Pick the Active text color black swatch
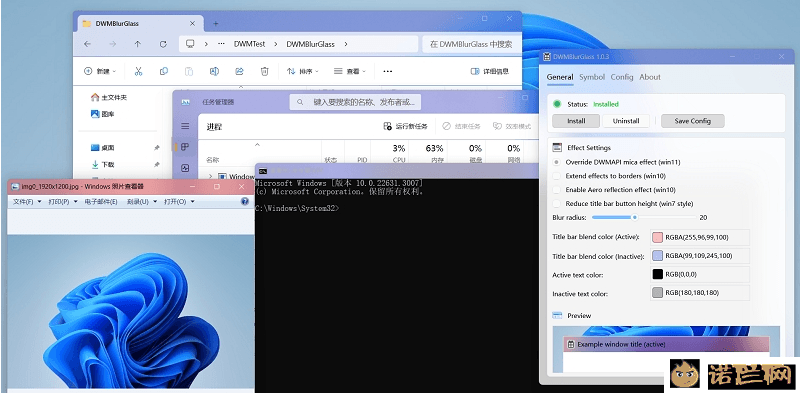This screenshot has height=393, width=800. tap(658, 274)
